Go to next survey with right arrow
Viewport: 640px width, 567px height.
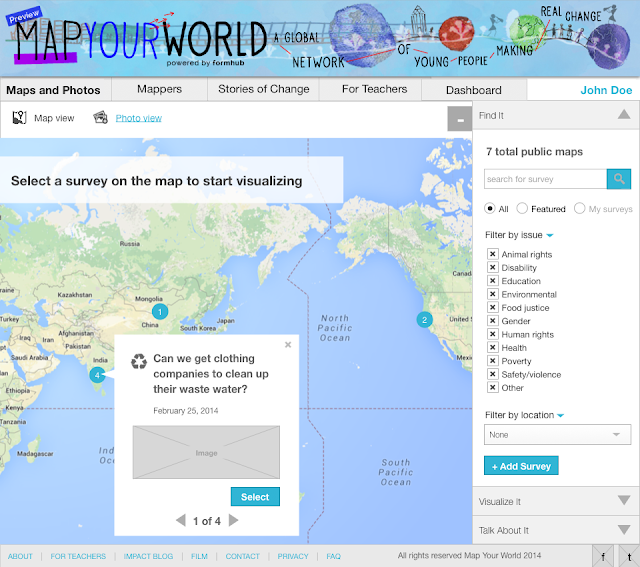coord(233,520)
